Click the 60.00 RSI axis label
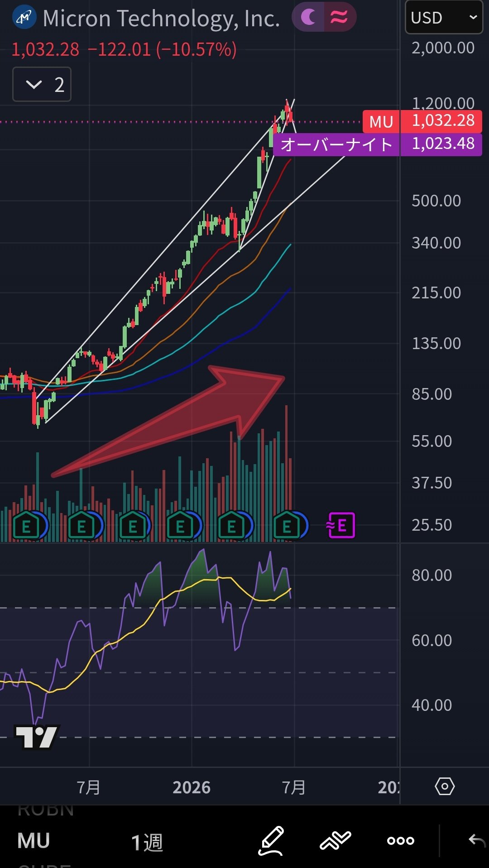This screenshot has width=489, height=868. 431,640
